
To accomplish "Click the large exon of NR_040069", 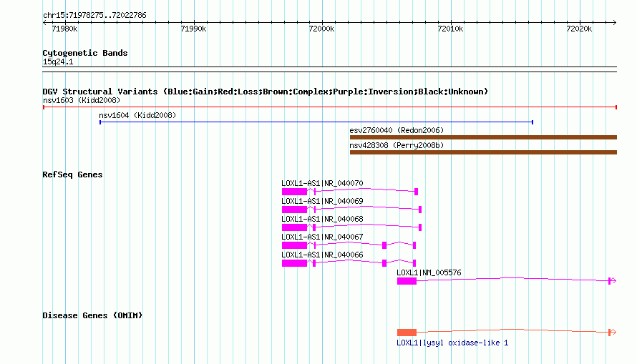I will tap(295, 210).
